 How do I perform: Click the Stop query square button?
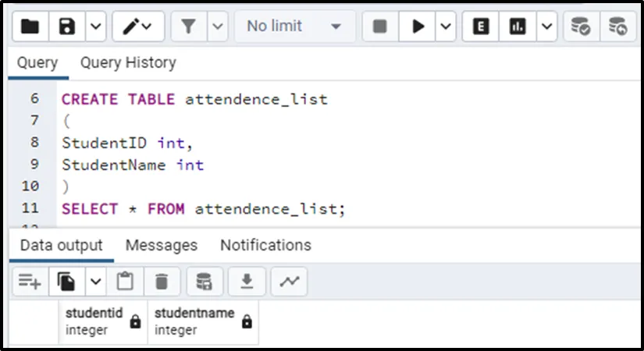click(x=380, y=27)
